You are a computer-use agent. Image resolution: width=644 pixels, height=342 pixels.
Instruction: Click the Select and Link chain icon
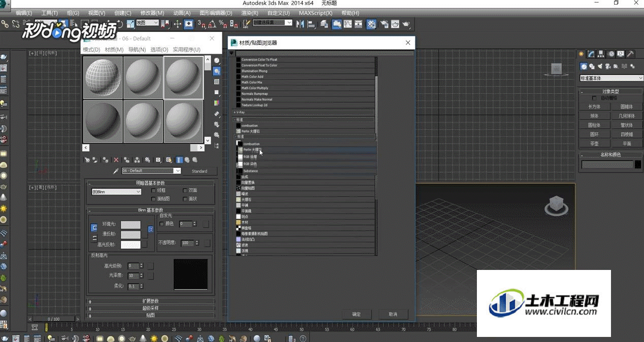point(5,23)
